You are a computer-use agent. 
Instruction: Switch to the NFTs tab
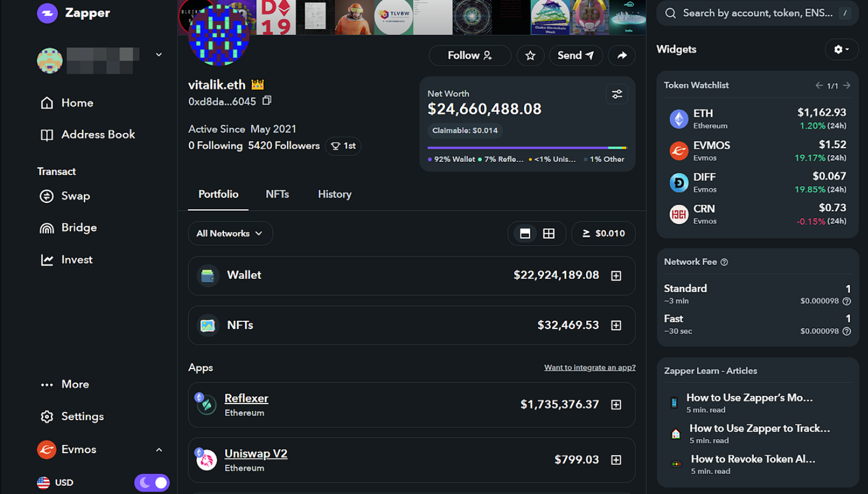(x=277, y=194)
